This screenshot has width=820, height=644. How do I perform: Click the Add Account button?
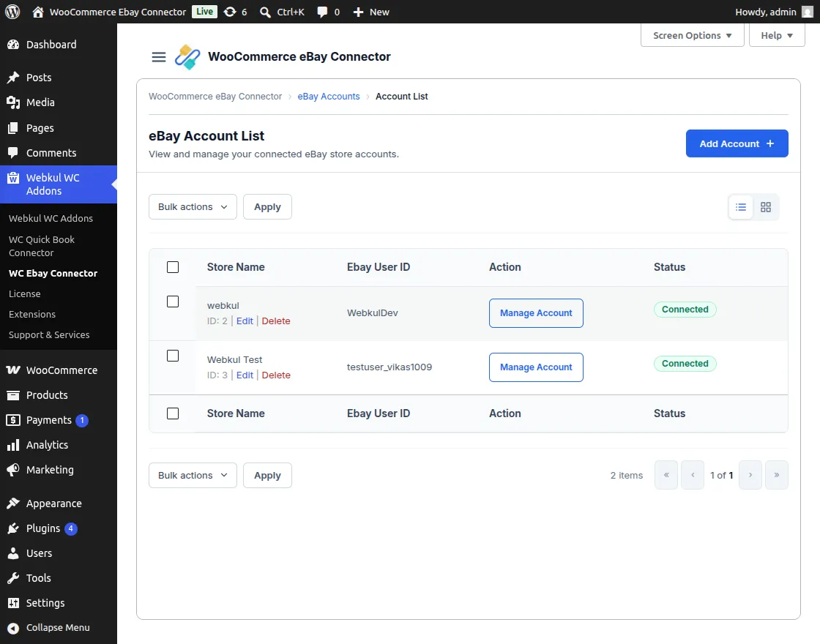[737, 143]
